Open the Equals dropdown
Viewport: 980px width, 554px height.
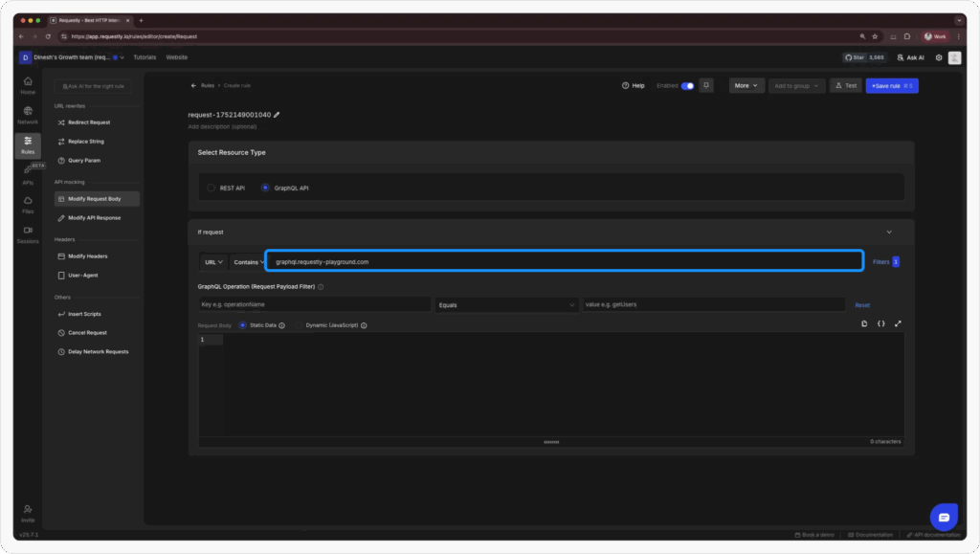[x=506, y=305]
